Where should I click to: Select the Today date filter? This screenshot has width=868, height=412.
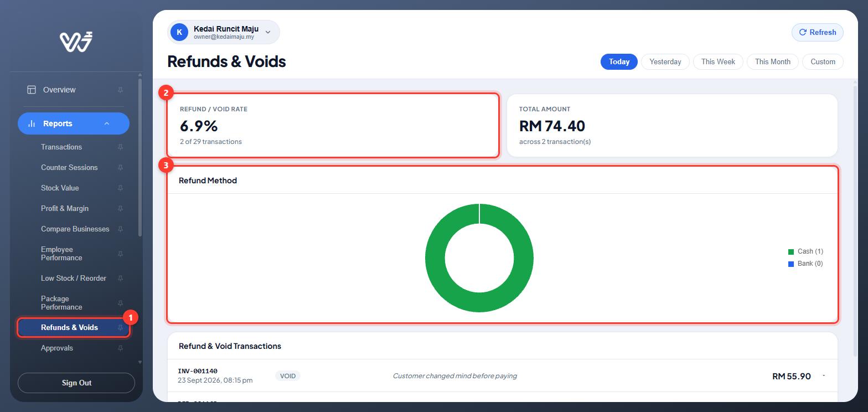(x=619, y=61)
